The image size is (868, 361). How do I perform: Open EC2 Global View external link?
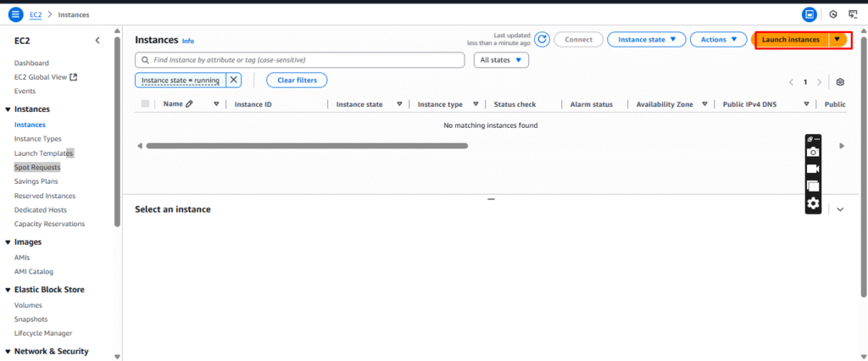[46, 77]
